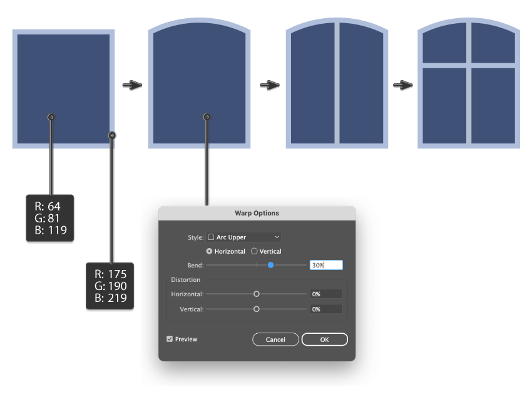Click the callout dot inside the arched window
This screenshot has width=532, height=394.
click(x=207, y=117)
